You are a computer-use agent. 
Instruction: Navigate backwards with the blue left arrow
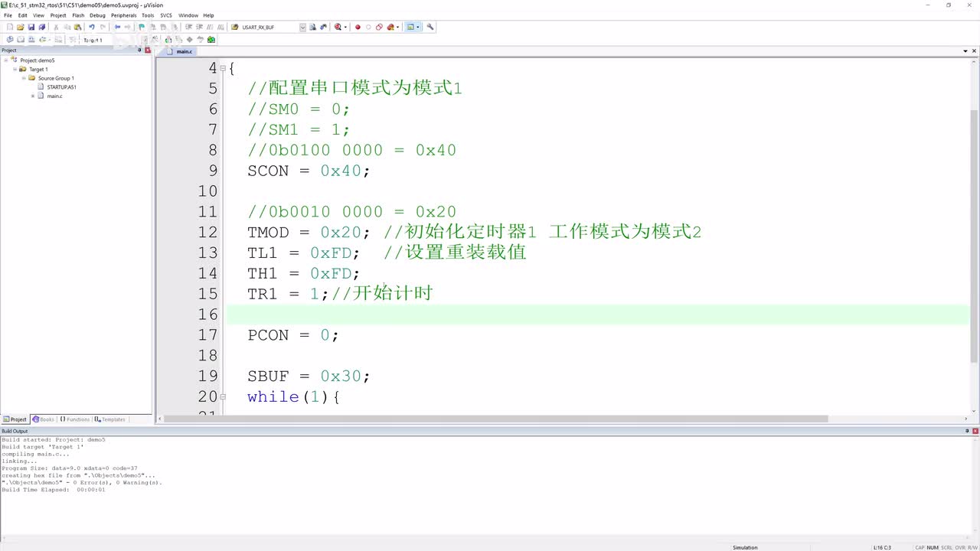[x=118, y=27]
